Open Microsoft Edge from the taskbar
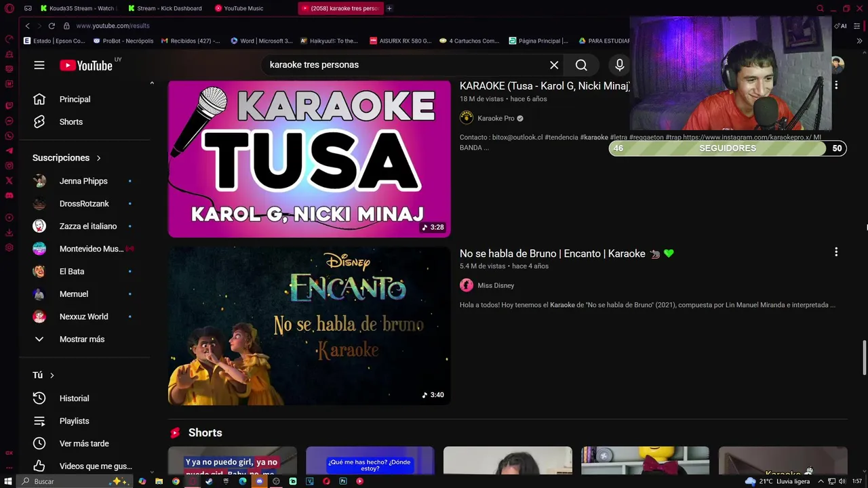The image size is (868, 488). 242,481
